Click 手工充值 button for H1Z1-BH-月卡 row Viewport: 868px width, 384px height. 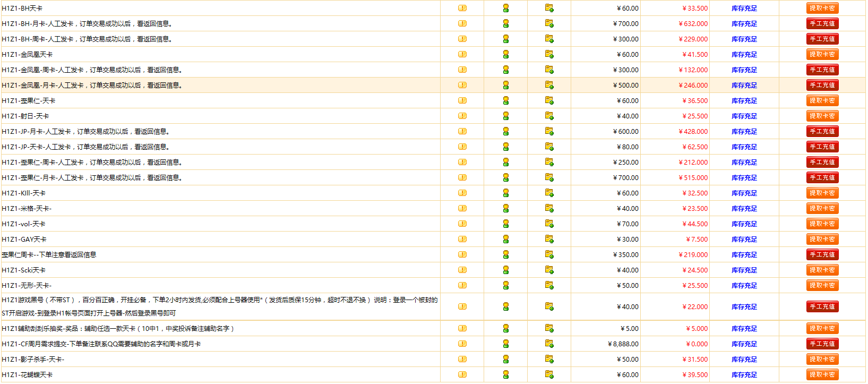(822, 23)
